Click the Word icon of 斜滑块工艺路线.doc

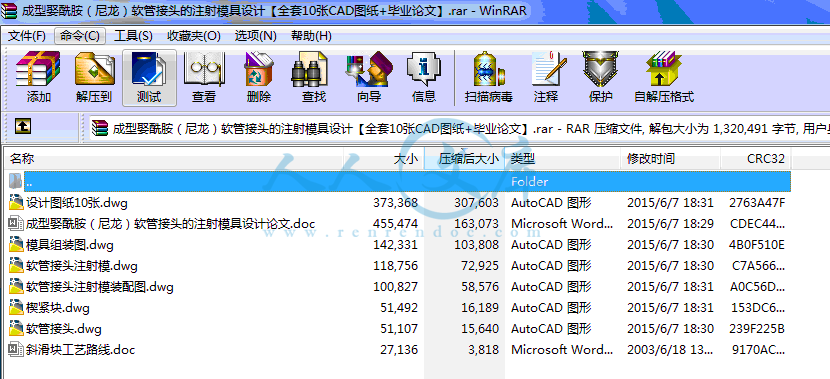point(16,349)
